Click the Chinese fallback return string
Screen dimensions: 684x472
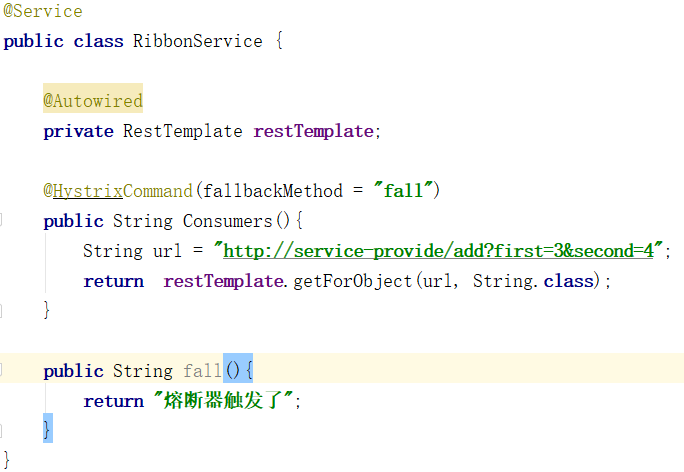click(x=224, y=400)
